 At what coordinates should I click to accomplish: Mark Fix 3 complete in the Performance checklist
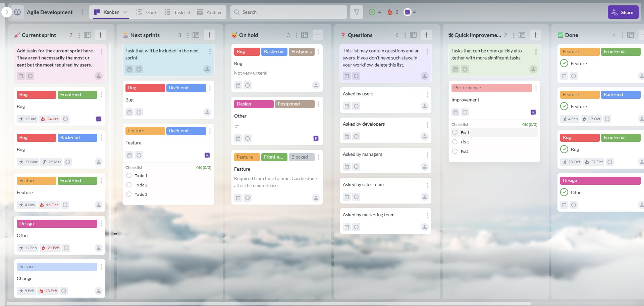coord(454,142)
